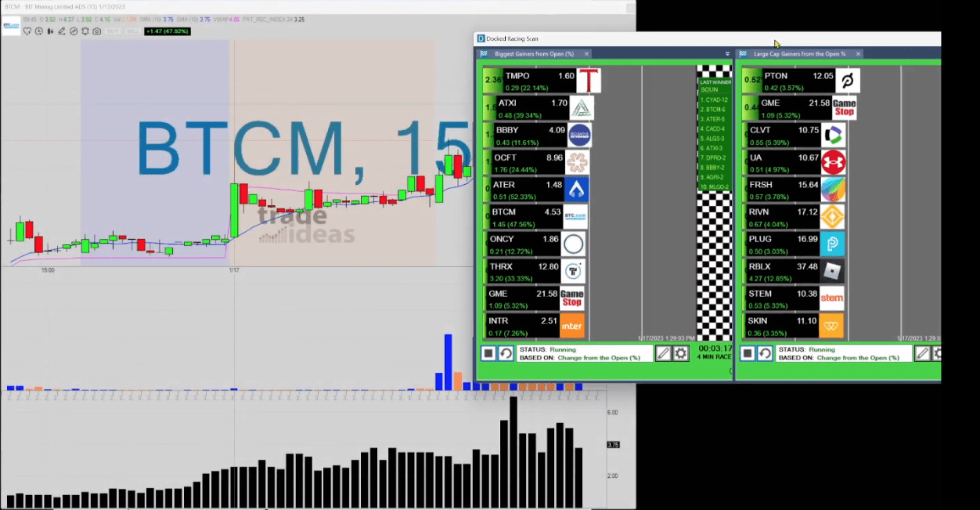Screen dimensions: 980x510
Task: Switch to the Biggest Gainers from Open (%) tab
Action: [534, 54]
